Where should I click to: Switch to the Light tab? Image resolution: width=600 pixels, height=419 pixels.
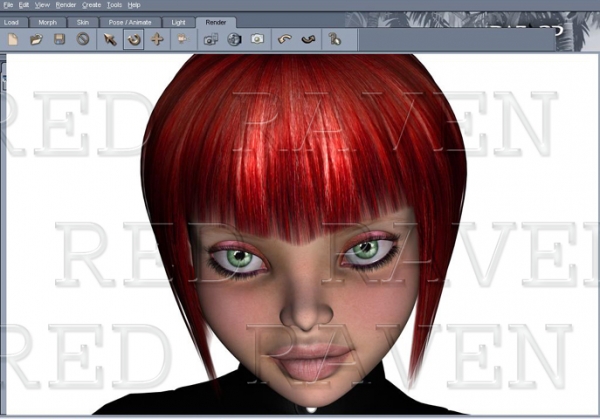(x=178, y=22)
